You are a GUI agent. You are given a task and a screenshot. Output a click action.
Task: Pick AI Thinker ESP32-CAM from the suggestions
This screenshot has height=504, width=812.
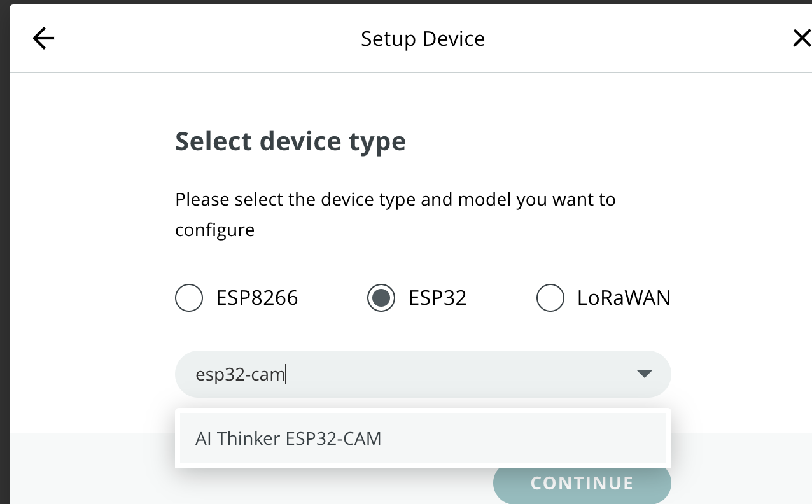point(288,438)
